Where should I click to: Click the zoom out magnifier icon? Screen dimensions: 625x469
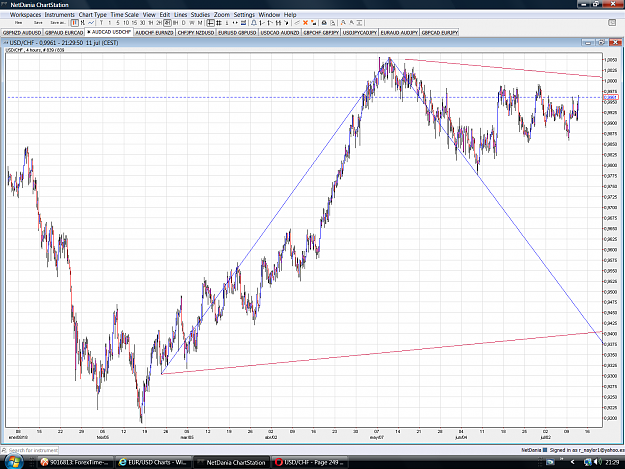coord(352,23)
